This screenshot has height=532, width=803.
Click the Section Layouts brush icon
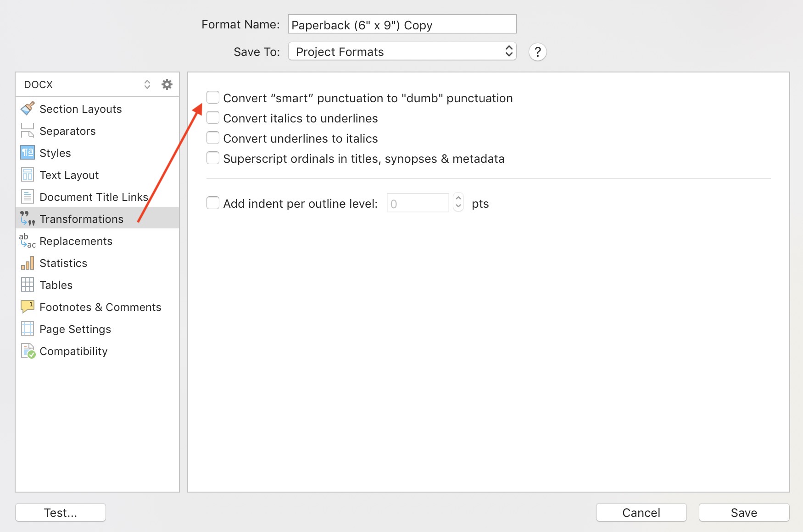coord(28,109)
